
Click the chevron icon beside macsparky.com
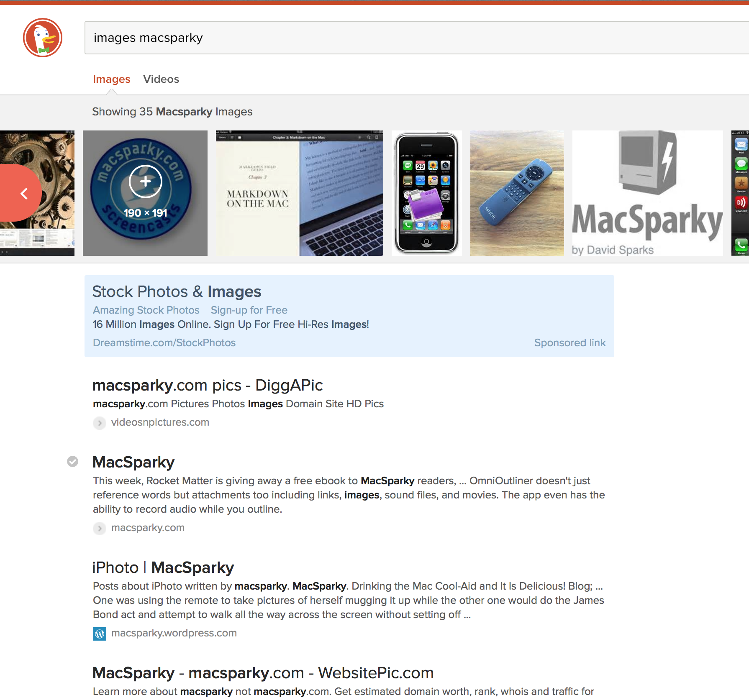100,528
